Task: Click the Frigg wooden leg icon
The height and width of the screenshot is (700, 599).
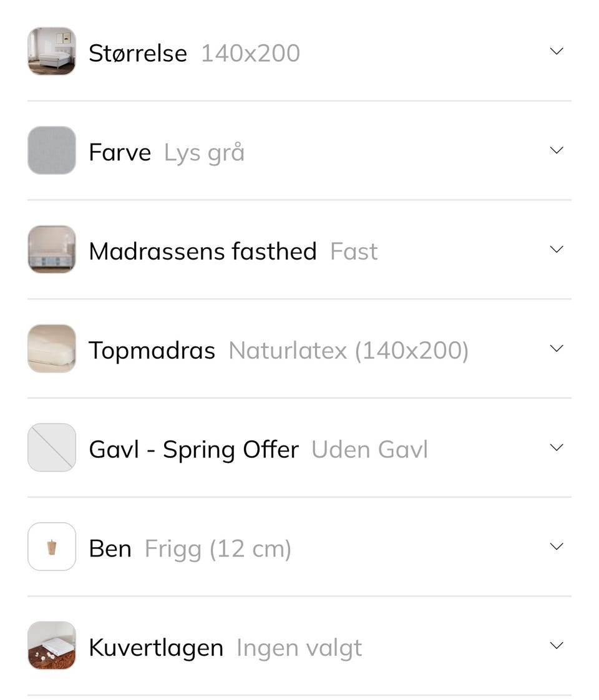Action: [52, 547]
